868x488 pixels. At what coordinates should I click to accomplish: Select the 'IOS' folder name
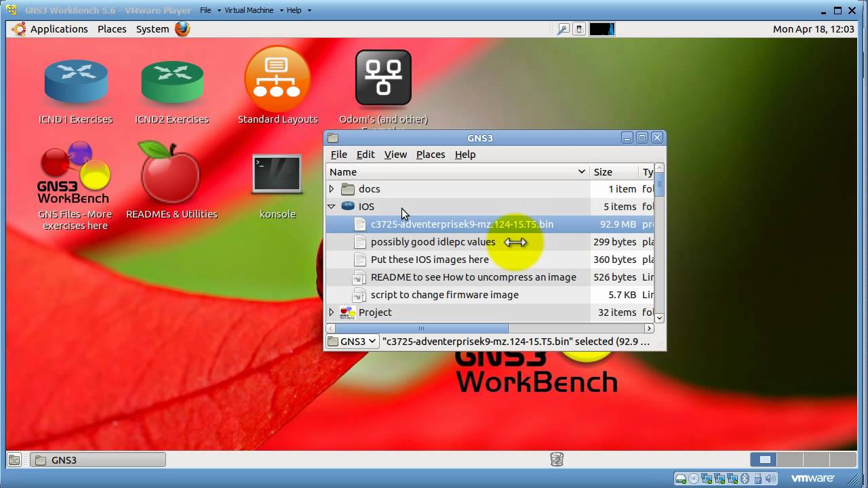[366, 207]
